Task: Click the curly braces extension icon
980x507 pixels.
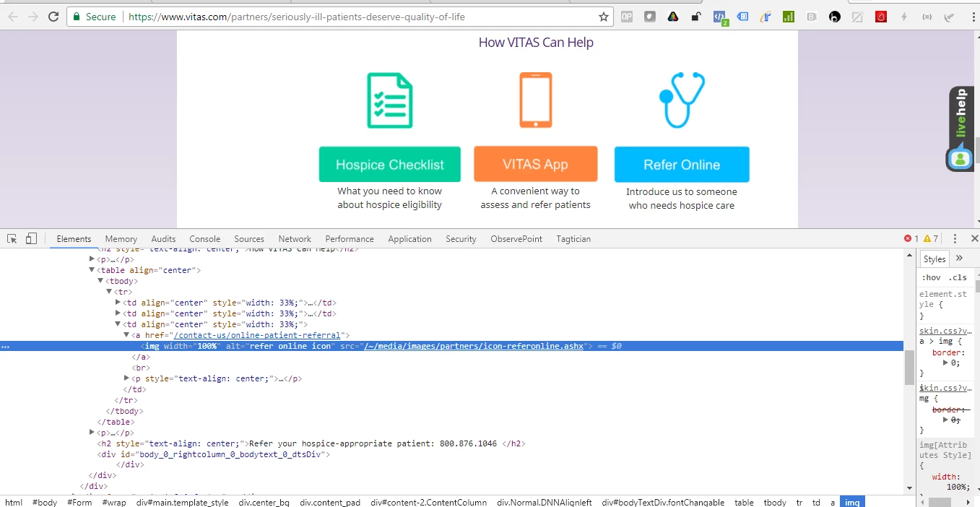Action: 927,17
